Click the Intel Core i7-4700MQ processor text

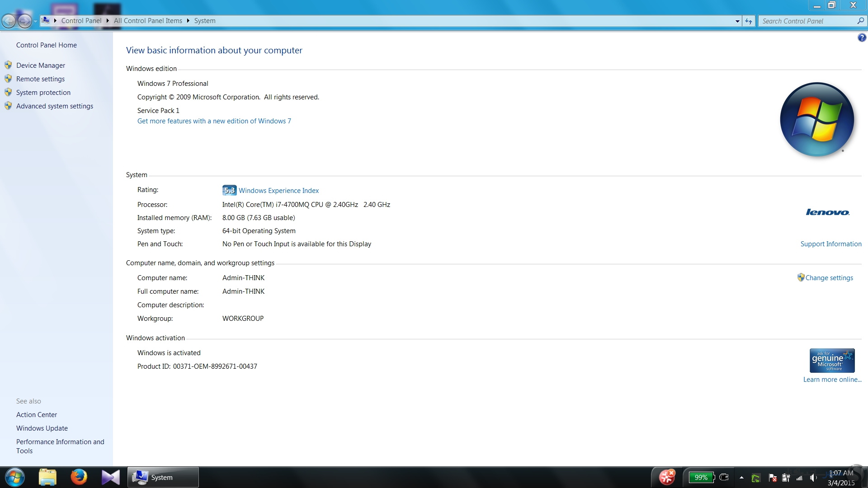306,205
